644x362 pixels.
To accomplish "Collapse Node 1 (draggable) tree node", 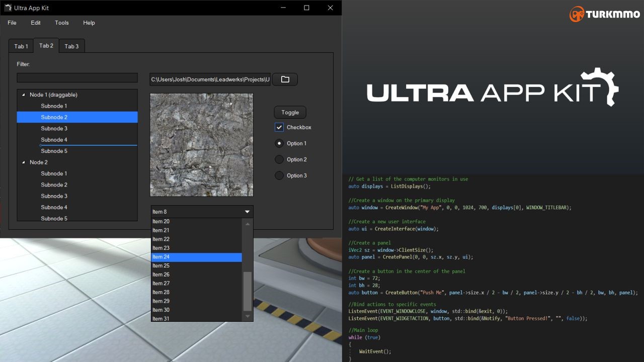I will click(x=23, y=95).
